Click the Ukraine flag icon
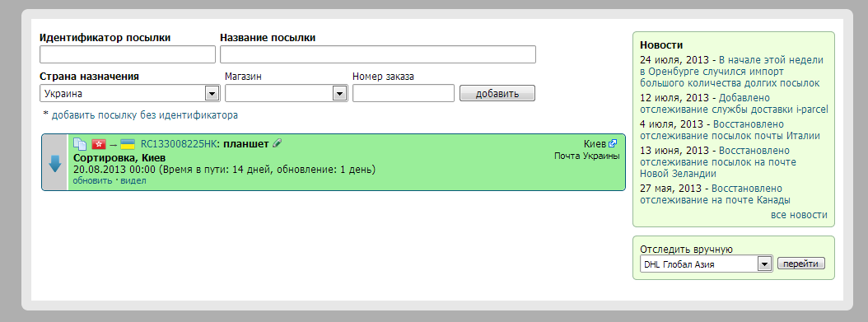Viewport: 868px width, 322px height. [x=128, y=144]
